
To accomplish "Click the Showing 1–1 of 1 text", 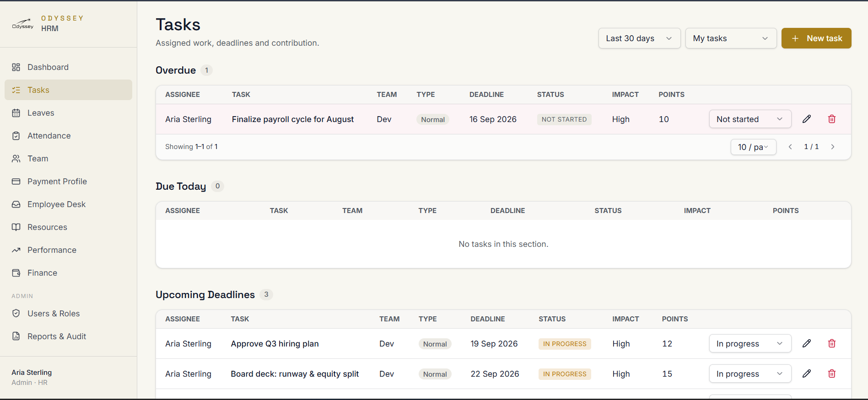I will point(191,147).
